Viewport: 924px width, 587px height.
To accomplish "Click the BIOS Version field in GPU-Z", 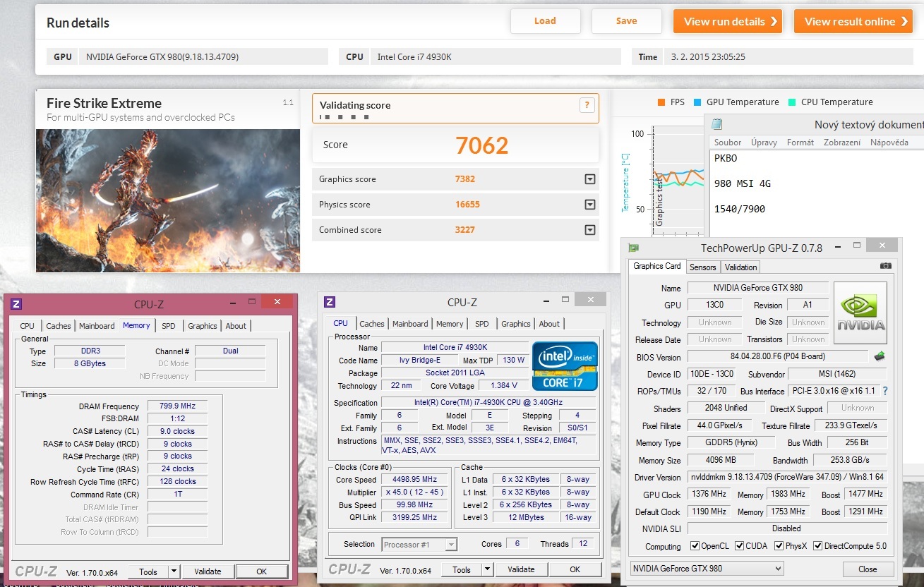I will coord(778,356).
